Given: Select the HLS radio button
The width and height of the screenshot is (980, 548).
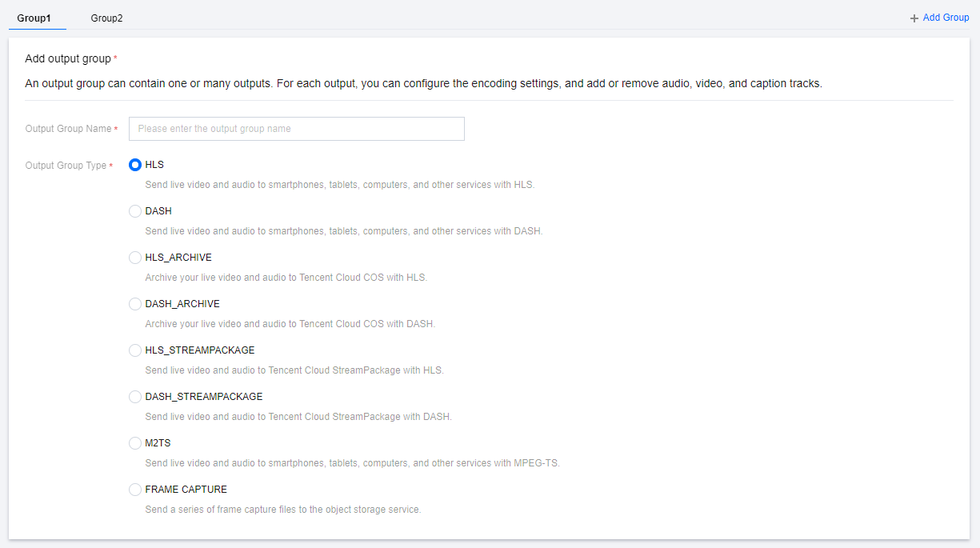Looking at the screenshot, I should [x=135, y=165].
